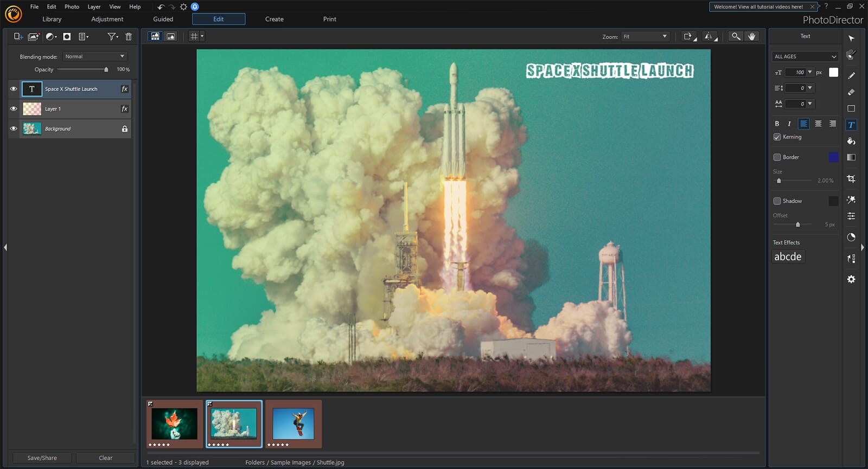Select the eraser tool
Viewport: 868px width, 469px height.
coord(851,92)
